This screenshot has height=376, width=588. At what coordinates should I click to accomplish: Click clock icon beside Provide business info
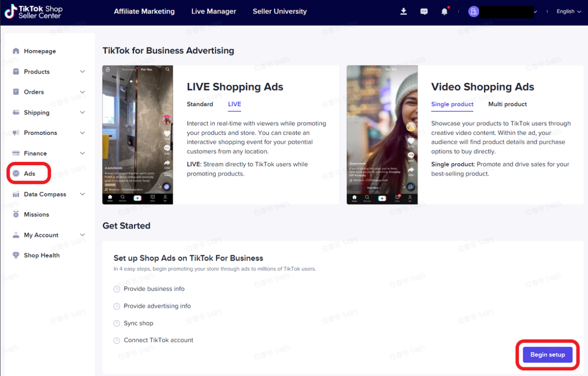pos(117,289)
